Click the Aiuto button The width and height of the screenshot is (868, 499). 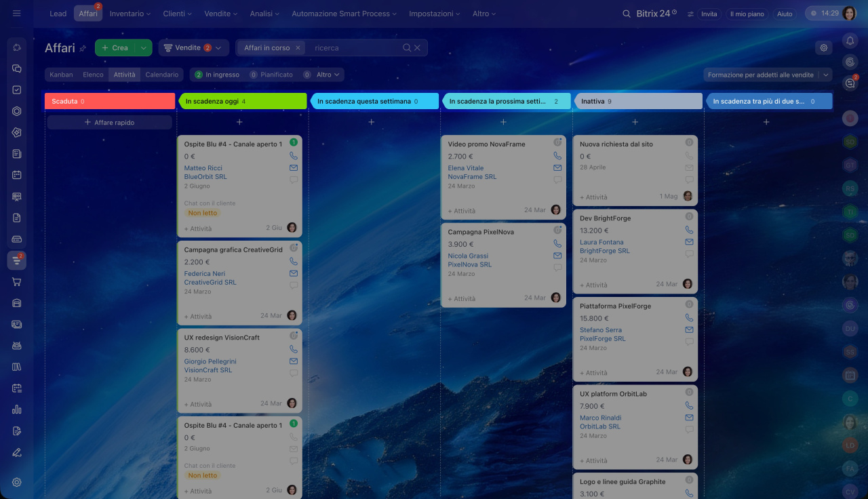[785, 14]
